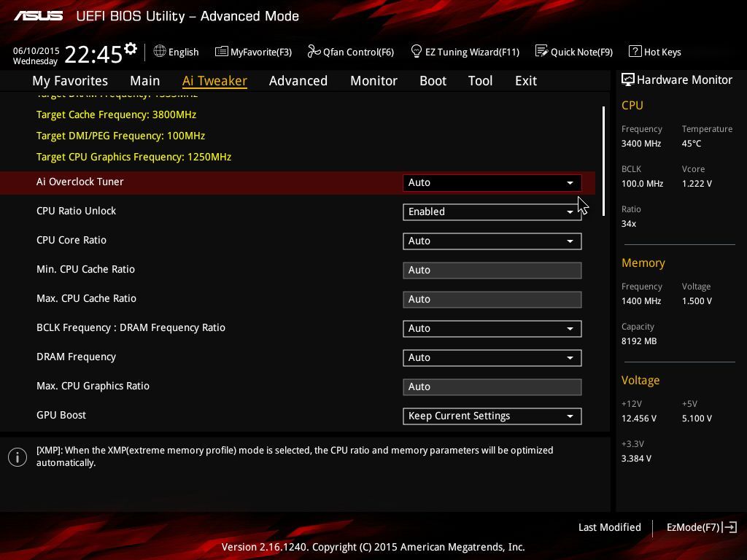Viewport: 747px width, 560px height.
Task: Open Qfan Control fan icon
Action: 314,51
